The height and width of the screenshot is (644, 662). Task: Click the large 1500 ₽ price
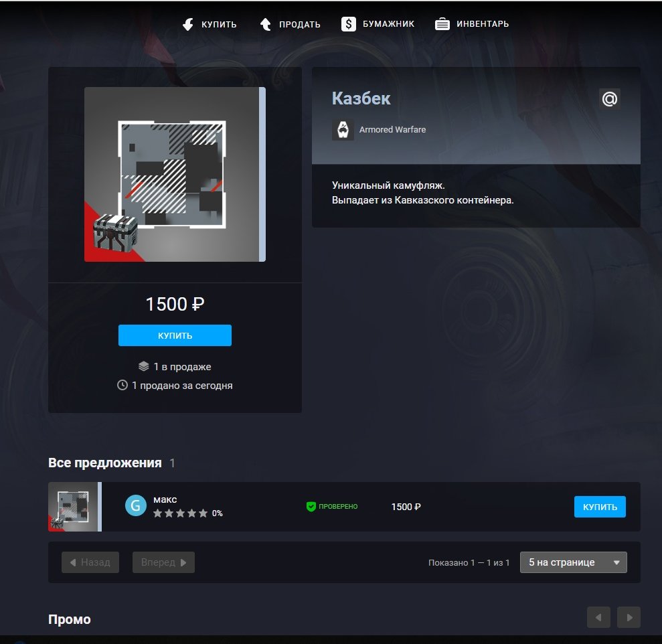175,304
